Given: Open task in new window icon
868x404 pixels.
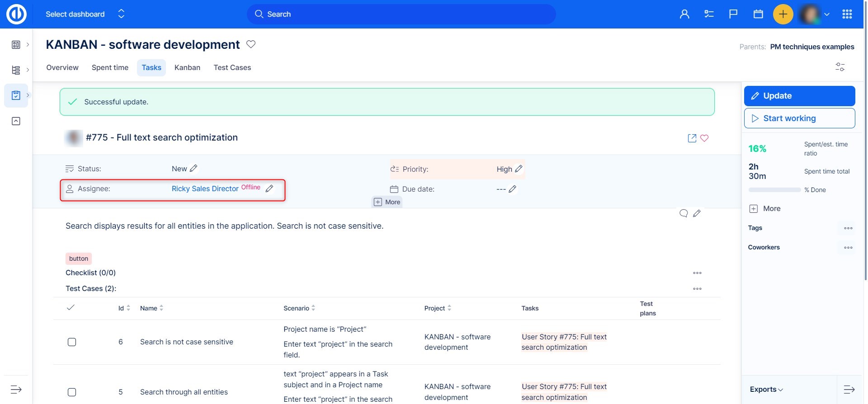Looking at the screenshot, I should 692,138.
